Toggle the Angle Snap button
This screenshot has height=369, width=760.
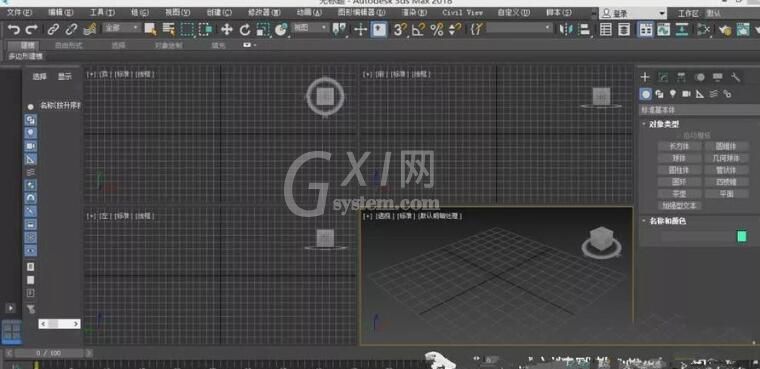[x=418, y=30]
